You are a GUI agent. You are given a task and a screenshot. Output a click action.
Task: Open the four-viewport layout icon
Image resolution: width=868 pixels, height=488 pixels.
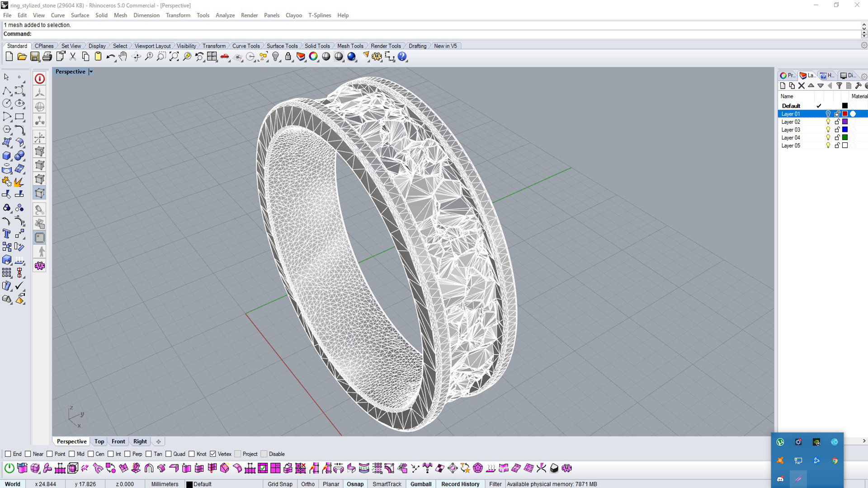(x=212, y=56)
